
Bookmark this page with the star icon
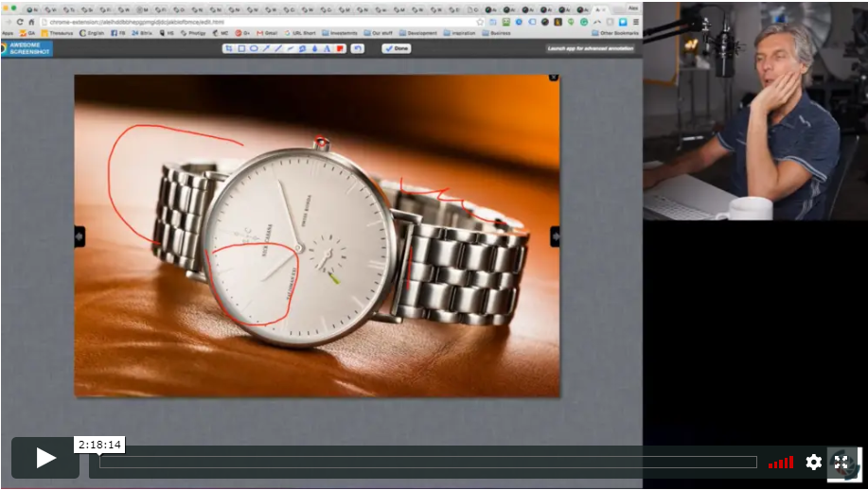pos(480,22)
